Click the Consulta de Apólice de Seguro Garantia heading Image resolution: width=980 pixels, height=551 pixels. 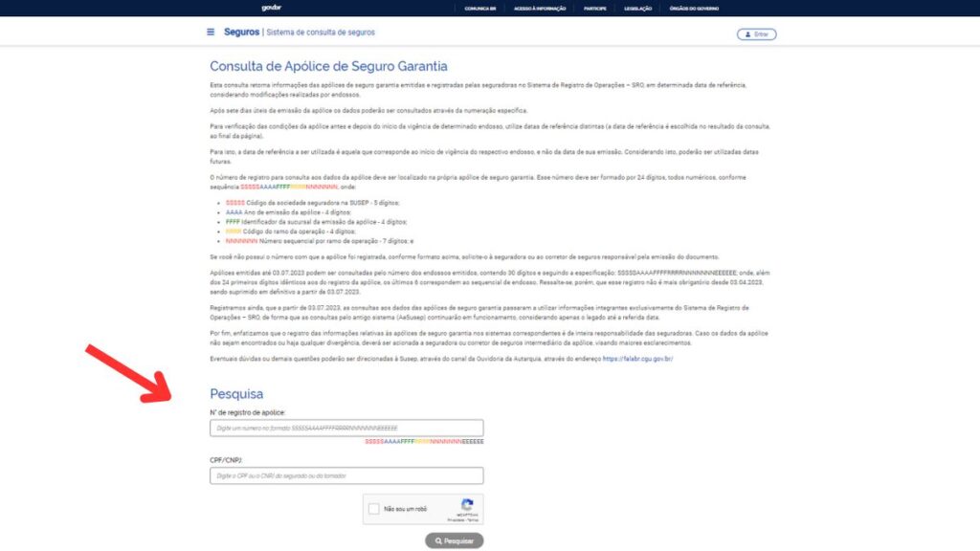[x=328, y=67]
